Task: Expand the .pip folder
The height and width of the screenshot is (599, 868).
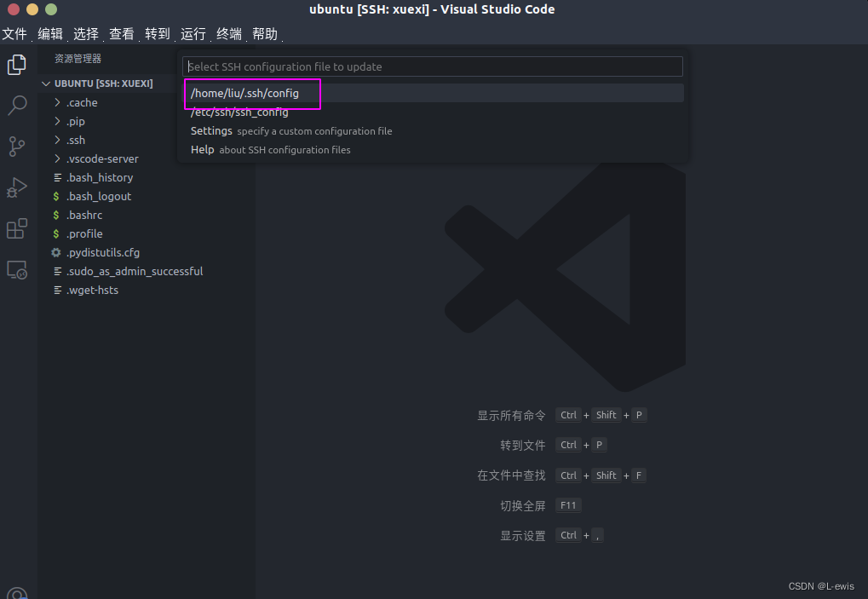Action: 57,121
